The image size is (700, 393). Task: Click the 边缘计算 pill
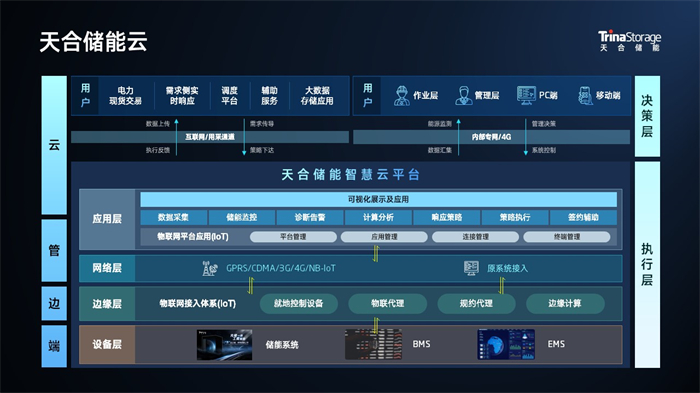565,304
